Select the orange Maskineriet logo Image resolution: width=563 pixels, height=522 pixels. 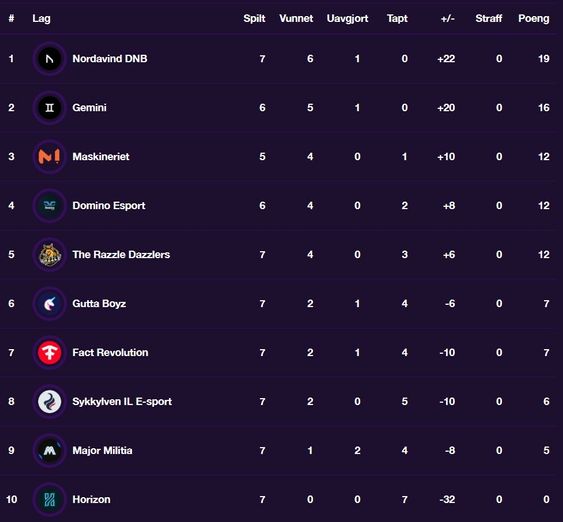50,157
